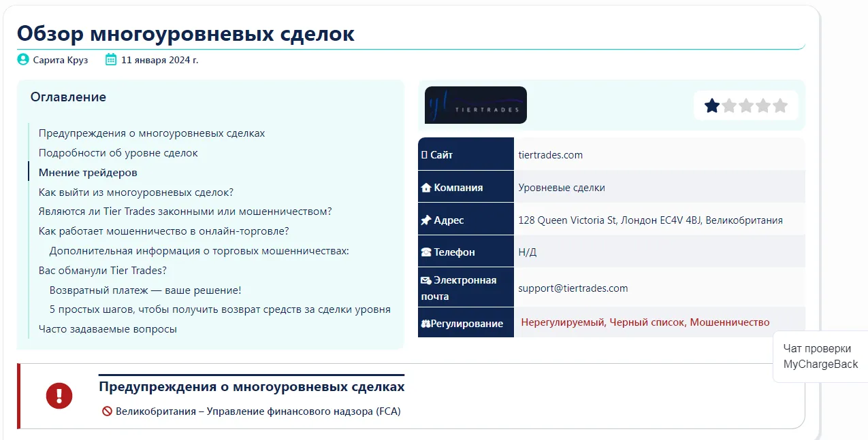Viewport: 868px width, 440px height.
Task: Open contents link Предупреждения о многоуровневых сделках
Action: pyautogui.click(x=152, y=133)
